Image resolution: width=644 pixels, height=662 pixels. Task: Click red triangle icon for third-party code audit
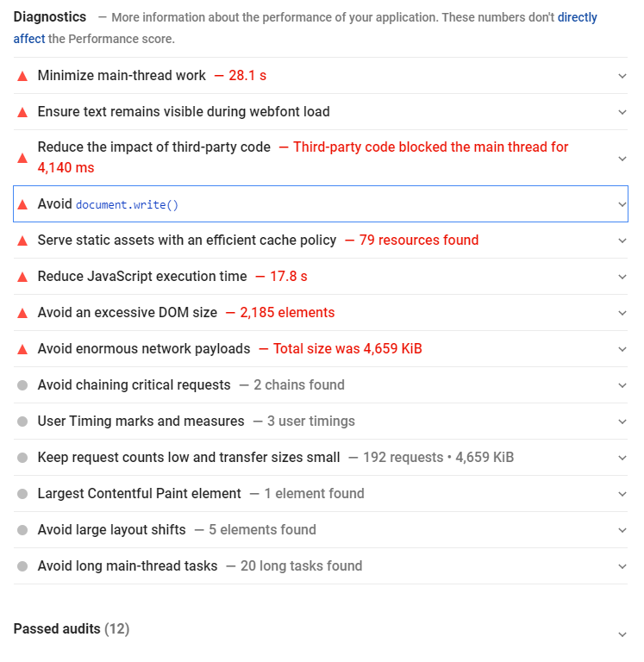(22, 158)
